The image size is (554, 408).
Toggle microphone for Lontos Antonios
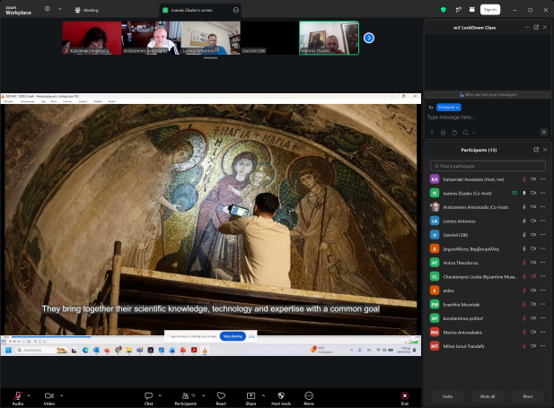click(524, 221)
